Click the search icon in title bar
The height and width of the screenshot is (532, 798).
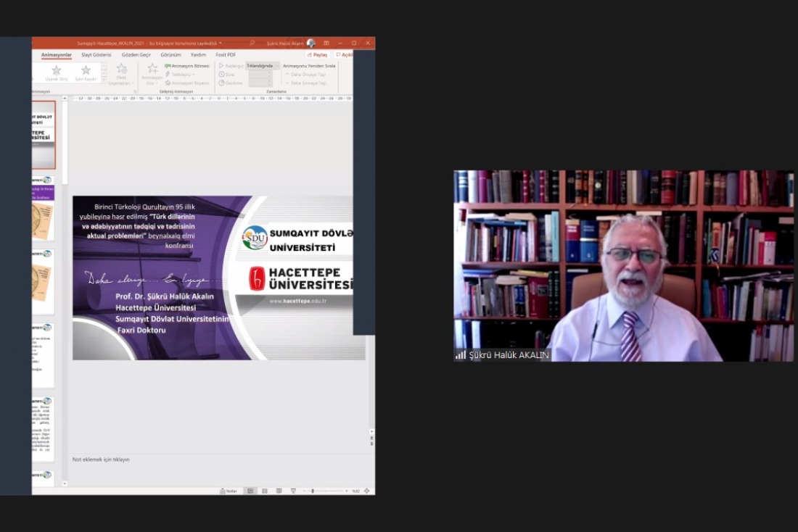252,43
